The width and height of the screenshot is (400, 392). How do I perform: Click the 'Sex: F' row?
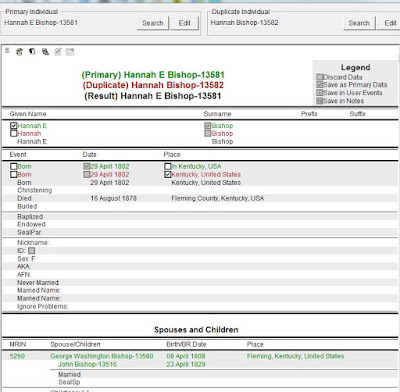pos(200,259)
